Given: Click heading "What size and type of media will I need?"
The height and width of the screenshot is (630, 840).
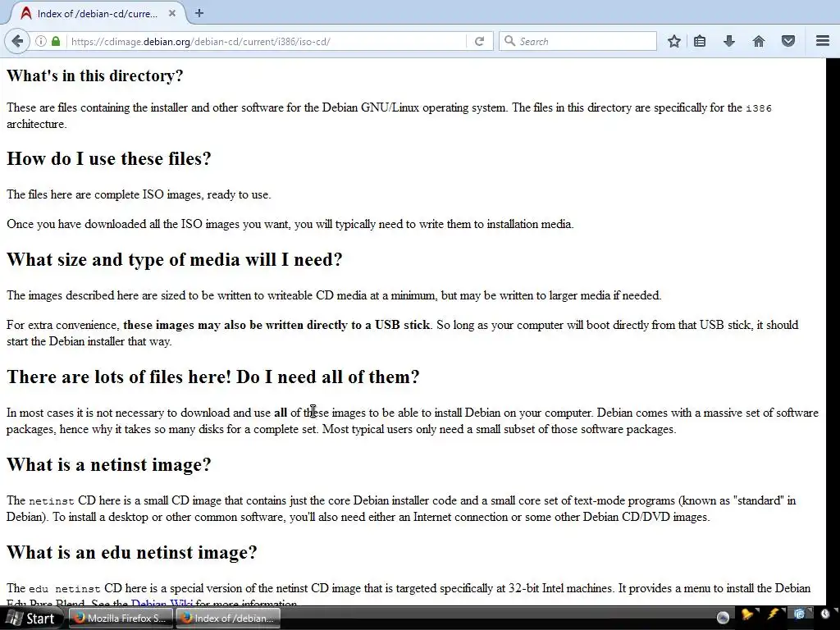Looking at the screenshot, I should point(174,259).
